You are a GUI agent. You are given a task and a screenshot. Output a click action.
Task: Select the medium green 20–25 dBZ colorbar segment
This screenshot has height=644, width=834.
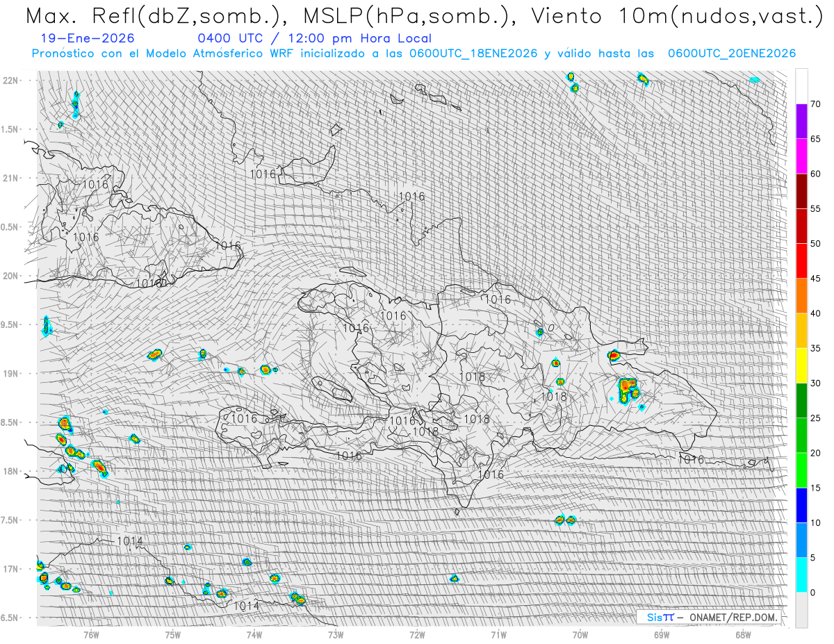tap(801, 436)
